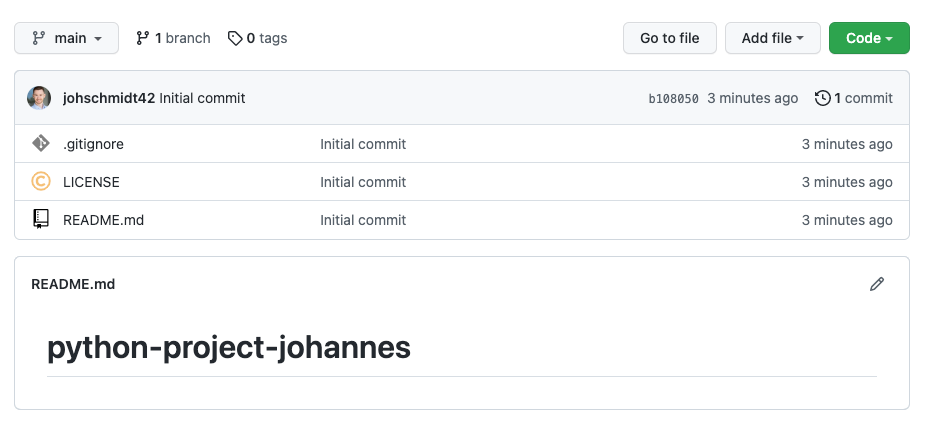Screen dimensions: 926x430
Task: Click the README.md book icon
Action: click(41, 219)
